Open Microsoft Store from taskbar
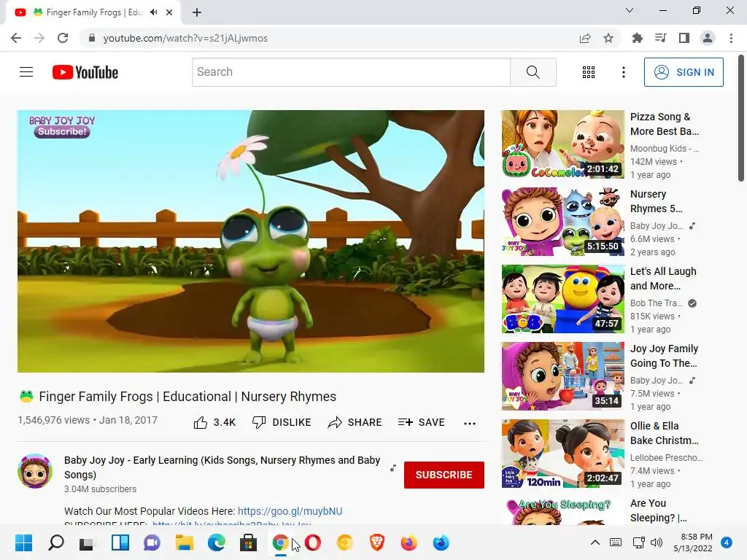The height and width of the screenshot is (560, 747). click(248, 542)
